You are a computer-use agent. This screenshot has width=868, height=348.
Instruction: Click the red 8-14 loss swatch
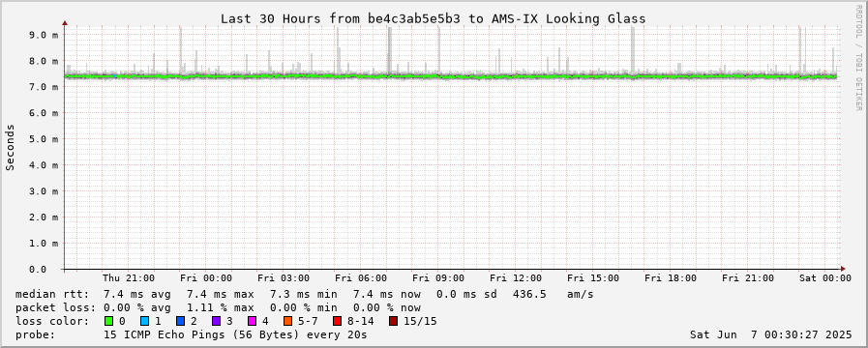[337, 321]
